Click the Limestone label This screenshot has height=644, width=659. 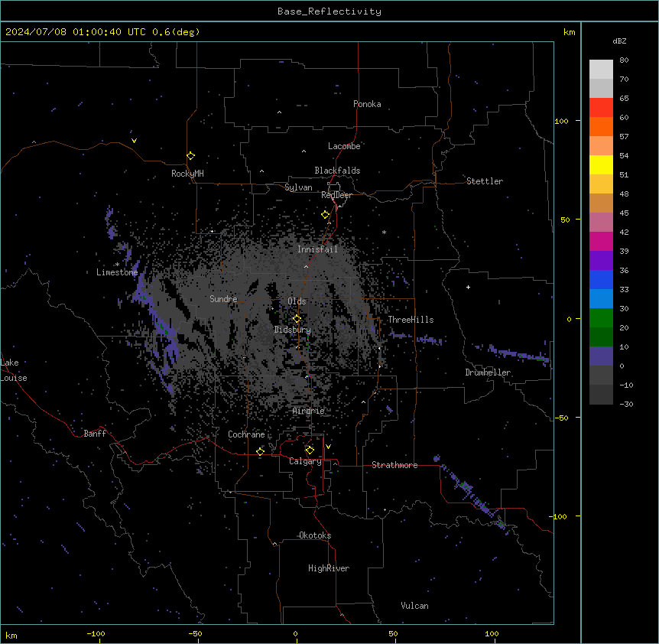[x=117, y=272]
